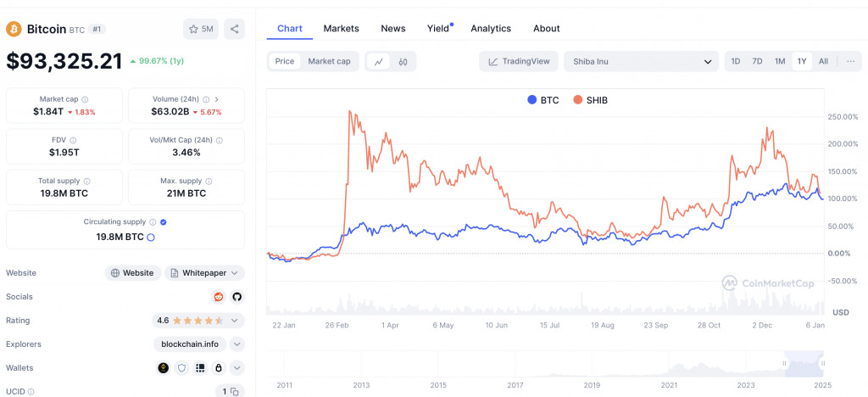This screenshot has width=868, height=397.
Task: Click the Bitcoin logo icon
Action: pos(14,29)
